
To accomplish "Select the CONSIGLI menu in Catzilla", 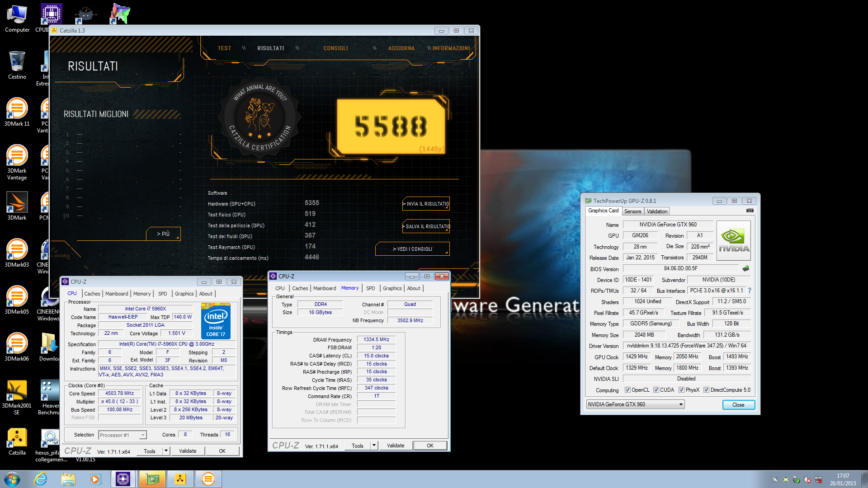I will click(335, 48).
